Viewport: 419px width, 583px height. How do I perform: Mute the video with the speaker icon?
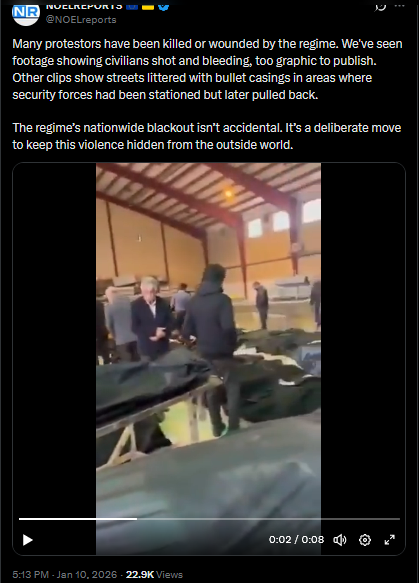[339, 540]
